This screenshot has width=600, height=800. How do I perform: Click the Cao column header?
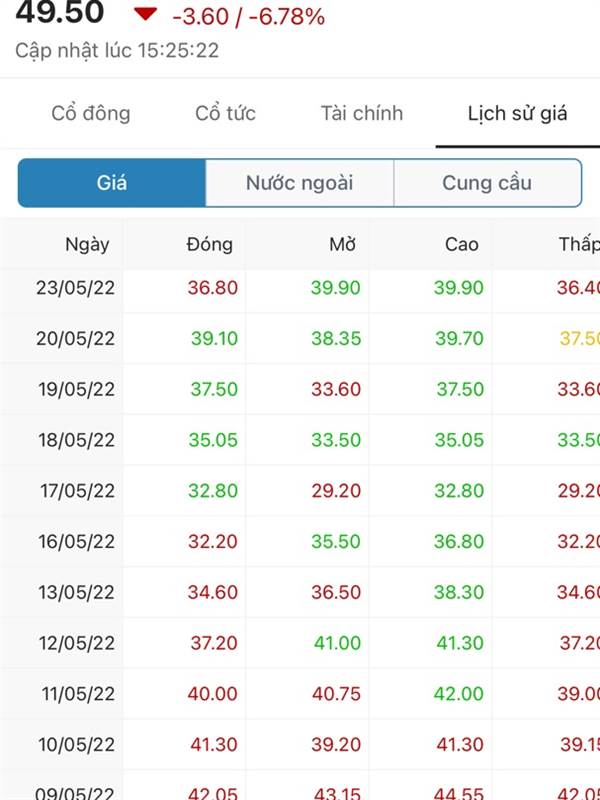pyautogui.click(x=462, y=244)
